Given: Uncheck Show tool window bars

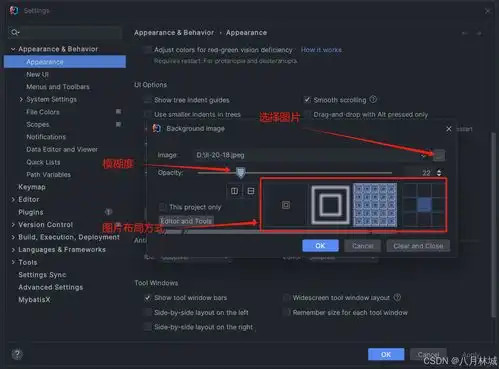Looking at the screenshot, I should pos(147,298).
